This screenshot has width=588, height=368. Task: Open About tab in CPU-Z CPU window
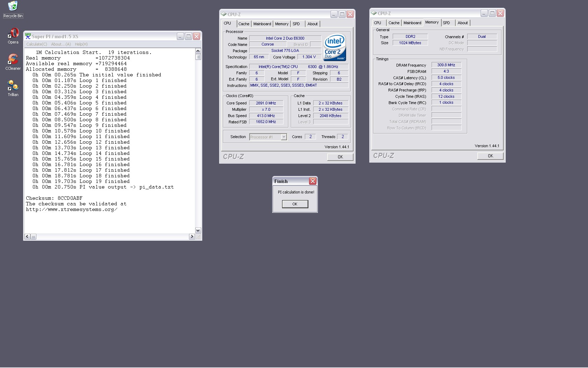[313, 24]
